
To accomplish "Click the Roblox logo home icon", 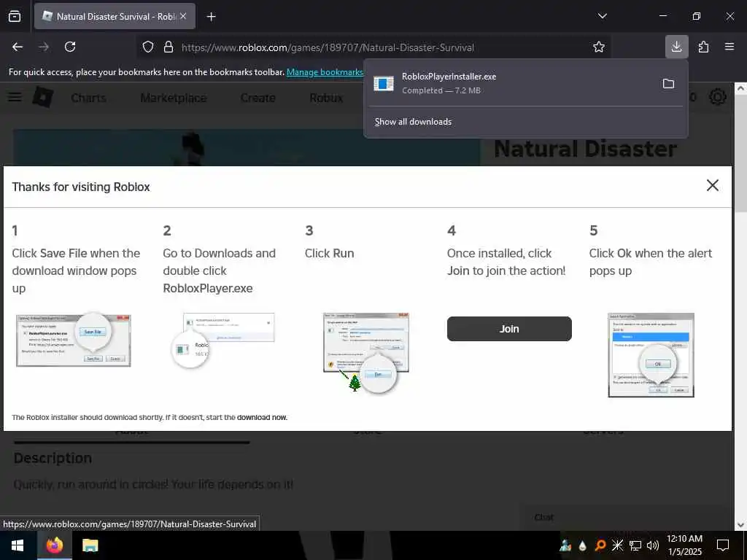I will [43, 97].
